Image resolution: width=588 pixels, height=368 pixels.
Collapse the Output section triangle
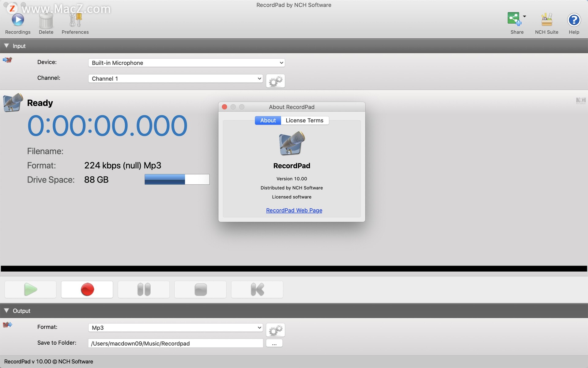click(x=6, y=311)
